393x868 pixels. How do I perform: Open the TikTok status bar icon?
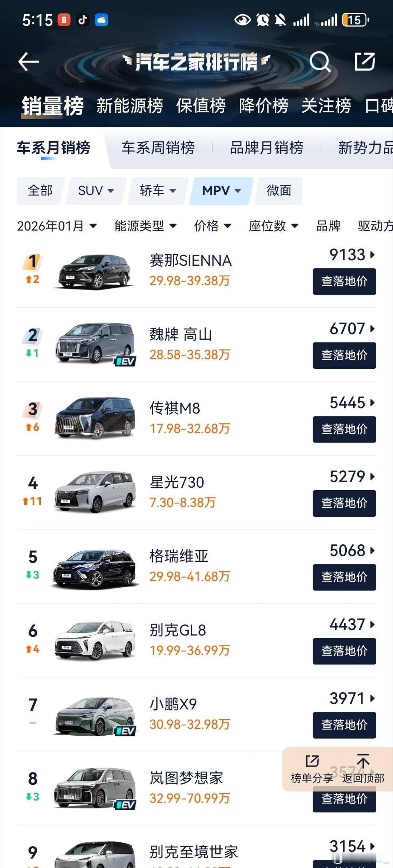[x=83, y=20]
